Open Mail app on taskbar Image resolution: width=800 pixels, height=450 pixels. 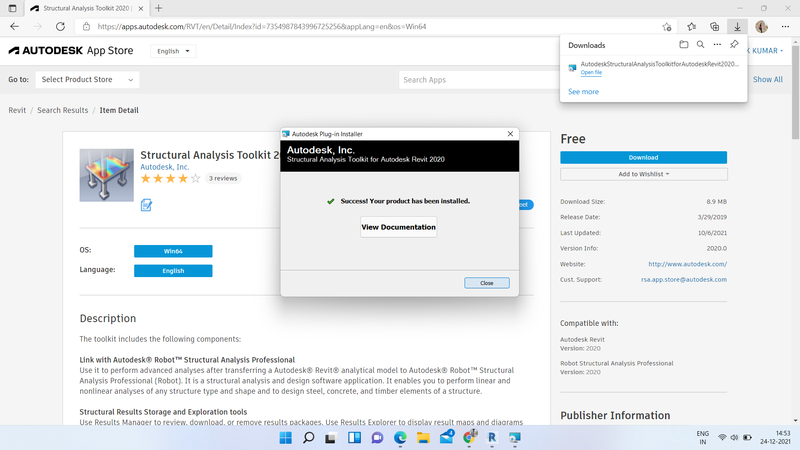pos(446,437)
